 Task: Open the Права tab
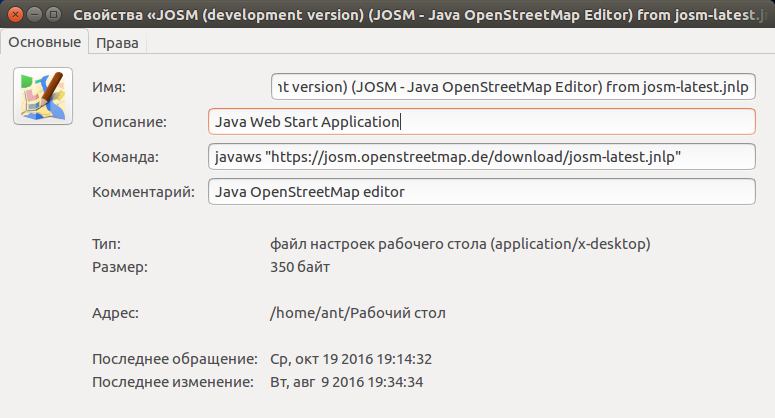pyautogui.click(x=117, y=43)
